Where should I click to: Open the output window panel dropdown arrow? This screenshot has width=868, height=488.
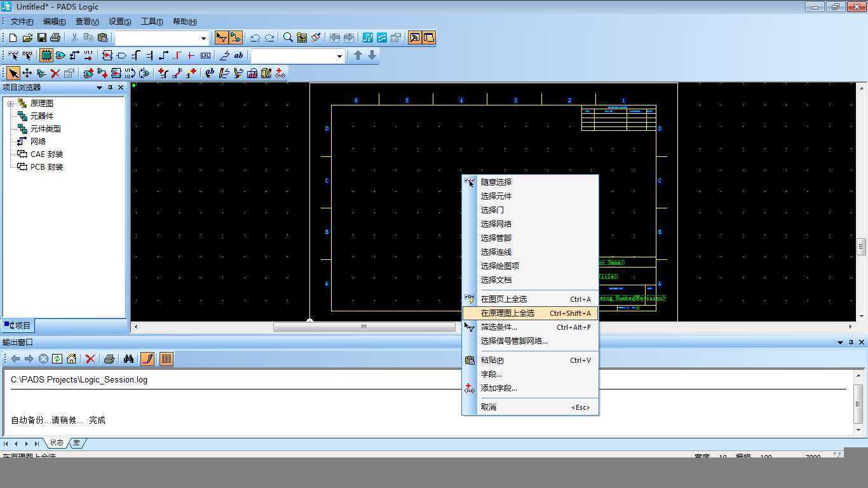click(x=840, y=342)
